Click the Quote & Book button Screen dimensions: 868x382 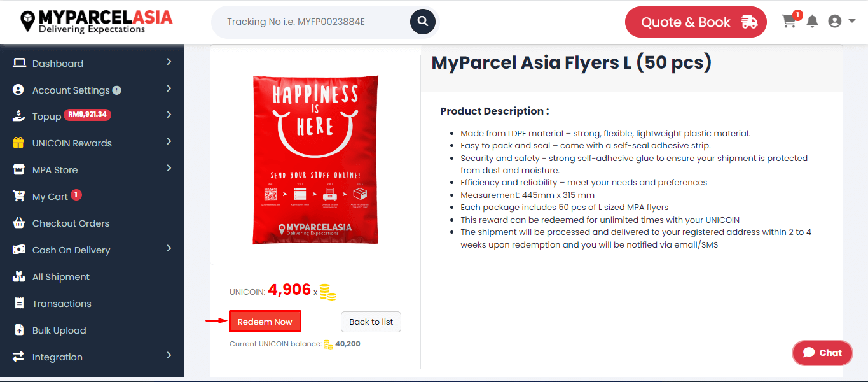point(696,22)
